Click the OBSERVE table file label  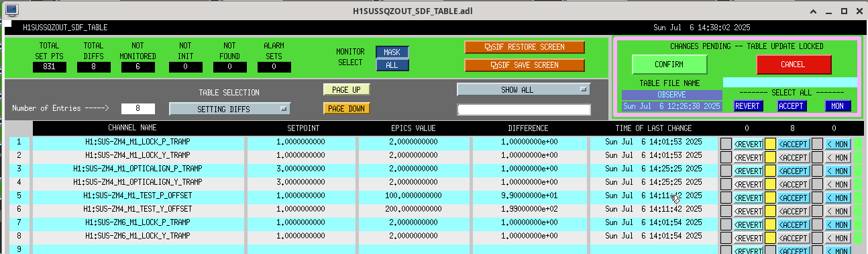671,95
